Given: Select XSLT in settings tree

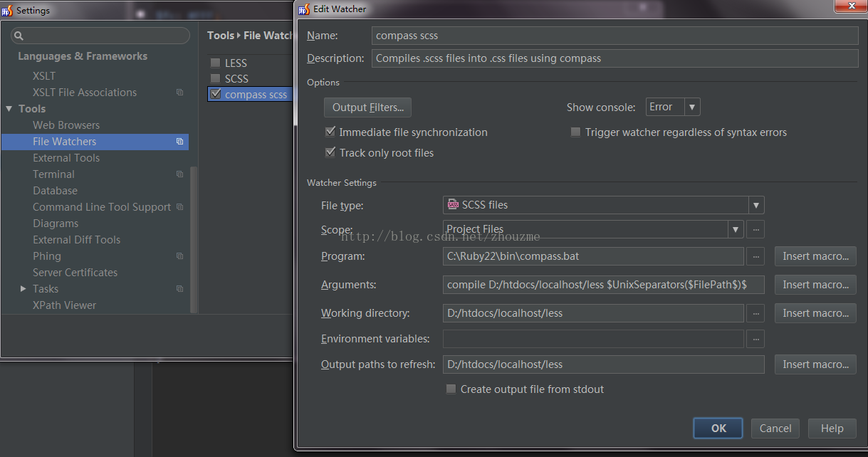Looking at the screenshot, I should point(44,76).
